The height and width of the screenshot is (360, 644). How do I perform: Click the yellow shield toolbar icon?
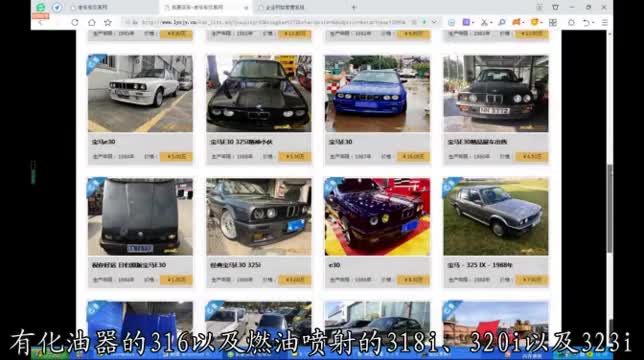click(x=534, y=22)
